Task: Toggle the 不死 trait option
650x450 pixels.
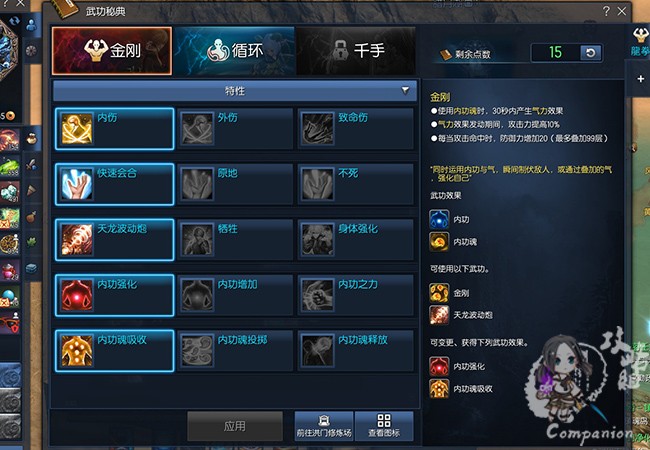Action: (x=356, y=184)
